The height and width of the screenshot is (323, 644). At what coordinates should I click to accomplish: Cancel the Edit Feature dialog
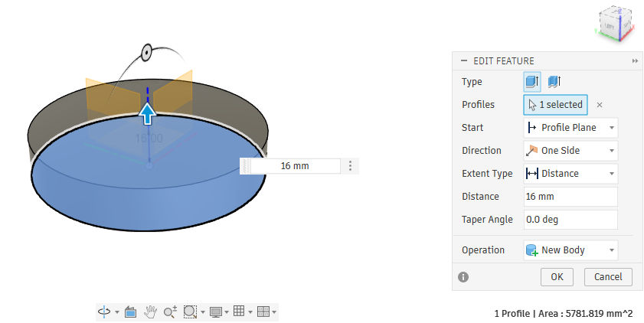(x=608, y=276)
